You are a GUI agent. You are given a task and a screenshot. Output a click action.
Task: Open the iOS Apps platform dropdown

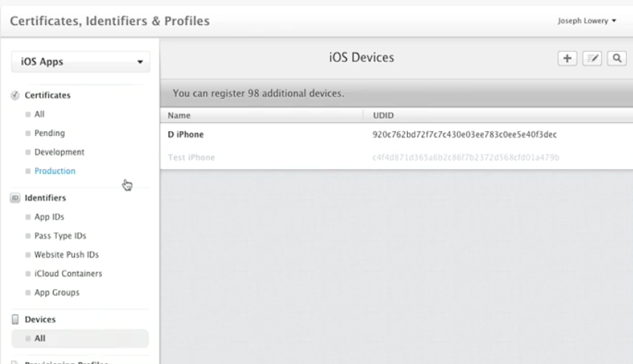point(81,62)
